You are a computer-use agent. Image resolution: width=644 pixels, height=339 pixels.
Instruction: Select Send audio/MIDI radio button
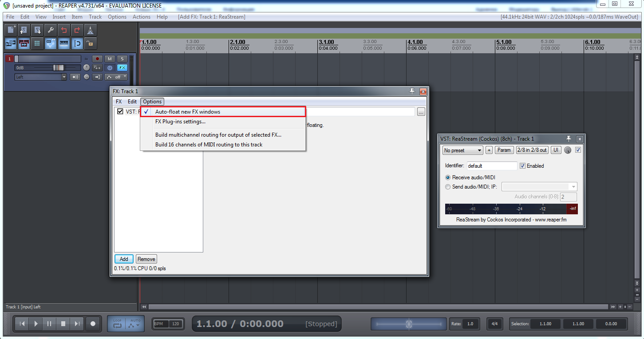(448, 187)
